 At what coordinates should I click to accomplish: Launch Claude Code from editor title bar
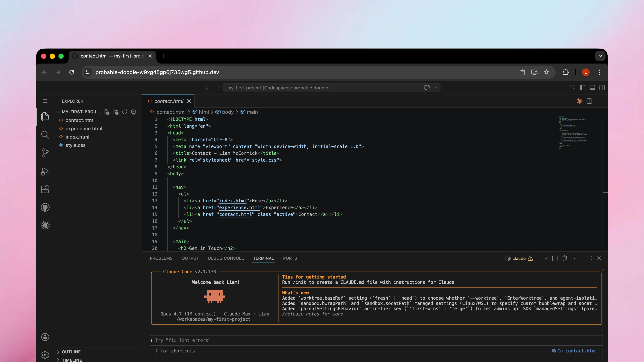coord(579,101)
